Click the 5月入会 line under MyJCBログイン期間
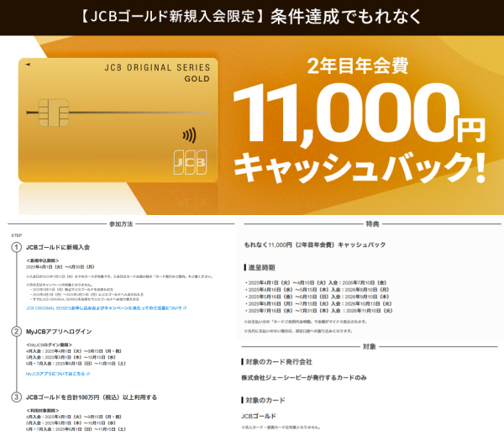The height and width of the screenshot is (436, 504). tap(71, 357)
